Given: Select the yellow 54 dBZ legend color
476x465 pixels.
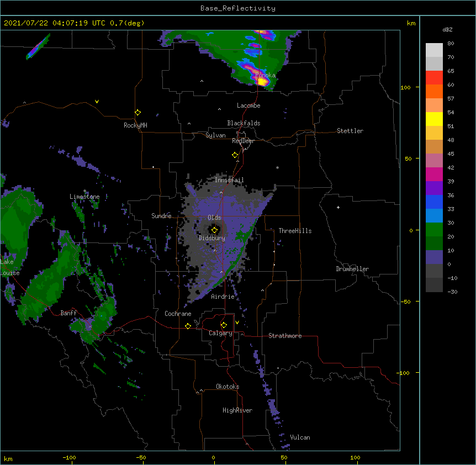Looking at the screenshot, I should click(x=434, y=119).
